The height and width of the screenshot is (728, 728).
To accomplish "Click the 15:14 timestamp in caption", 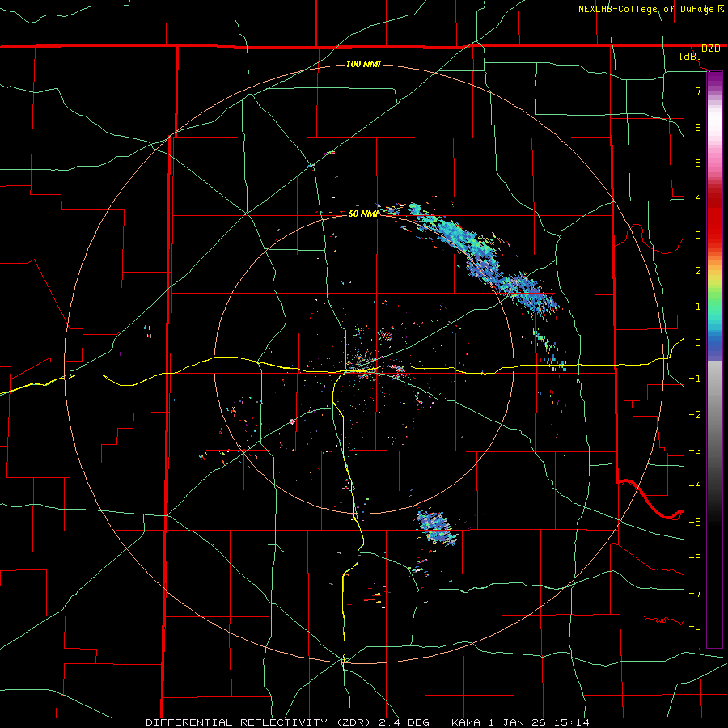I will pyautogui.click(x=572, y=722).
